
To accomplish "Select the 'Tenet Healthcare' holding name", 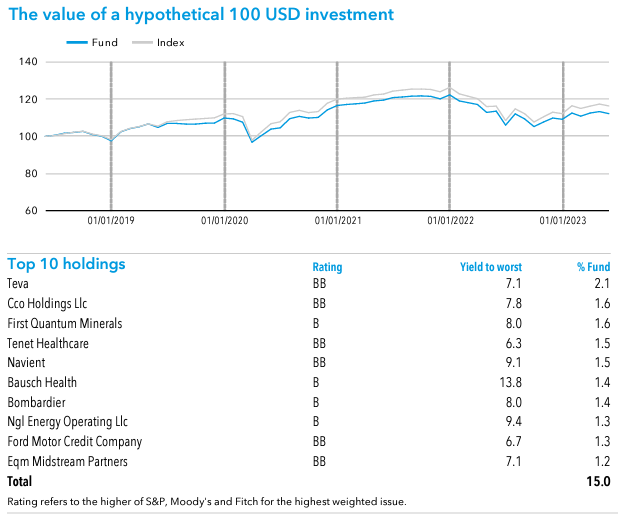I will (48, 343).
